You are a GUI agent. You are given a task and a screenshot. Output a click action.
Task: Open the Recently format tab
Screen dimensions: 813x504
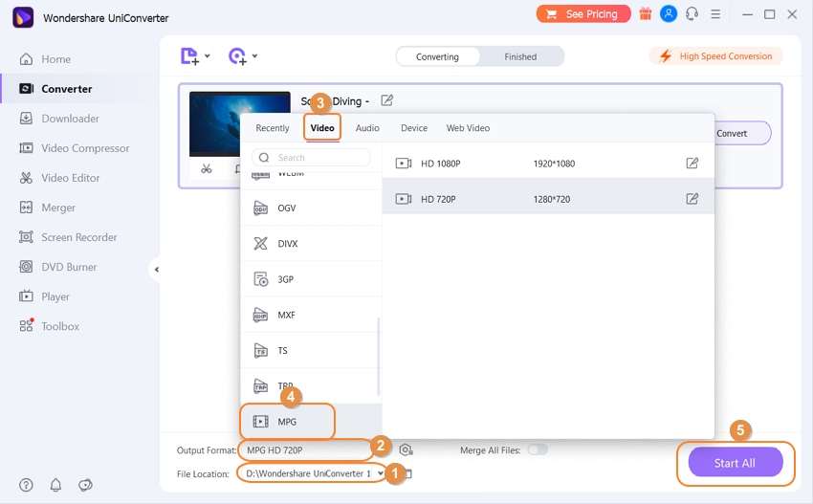(x=273, y=128)
